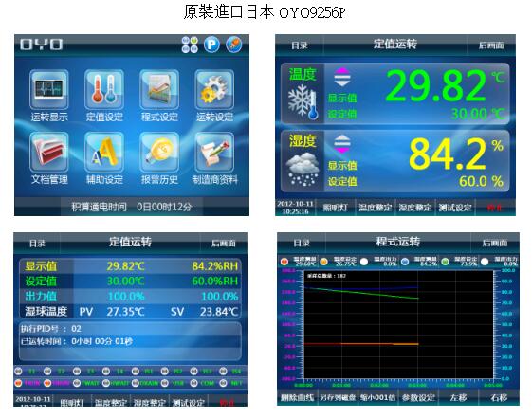This screenshot has width=532, height=418.
Task: Click the temperature up/down arrows beside 温度
Action: tap(342, 78)
